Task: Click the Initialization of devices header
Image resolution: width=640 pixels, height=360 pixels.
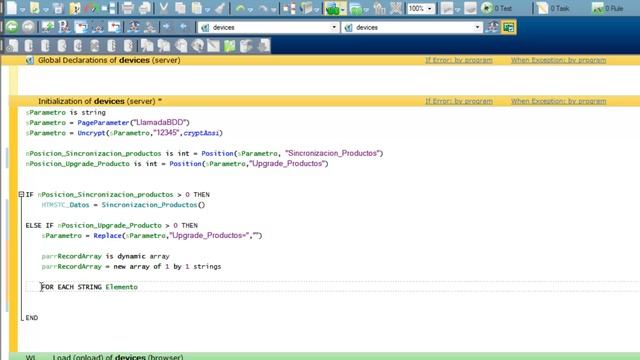Action: point(100,101)
